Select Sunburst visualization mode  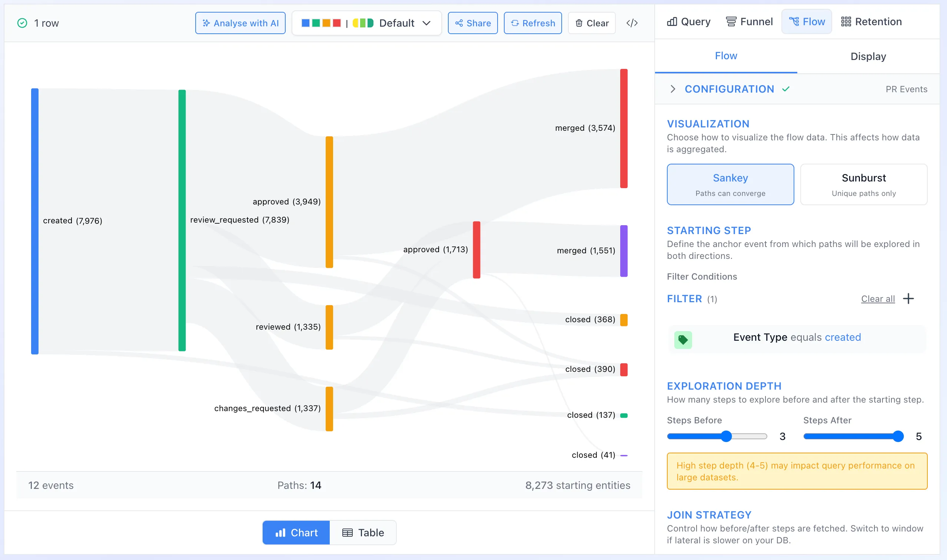[864, 184]
